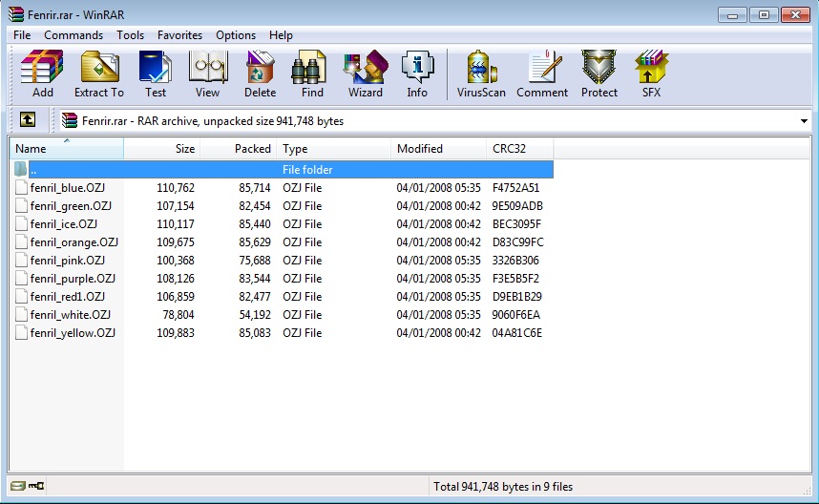Show archive Info

point(417,73)
